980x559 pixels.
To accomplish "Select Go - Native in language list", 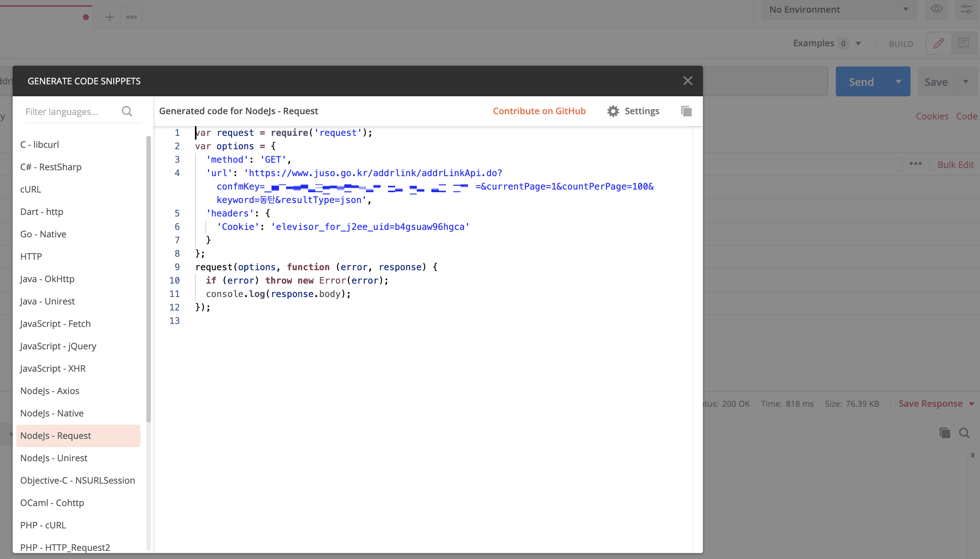I will point(43,234).
